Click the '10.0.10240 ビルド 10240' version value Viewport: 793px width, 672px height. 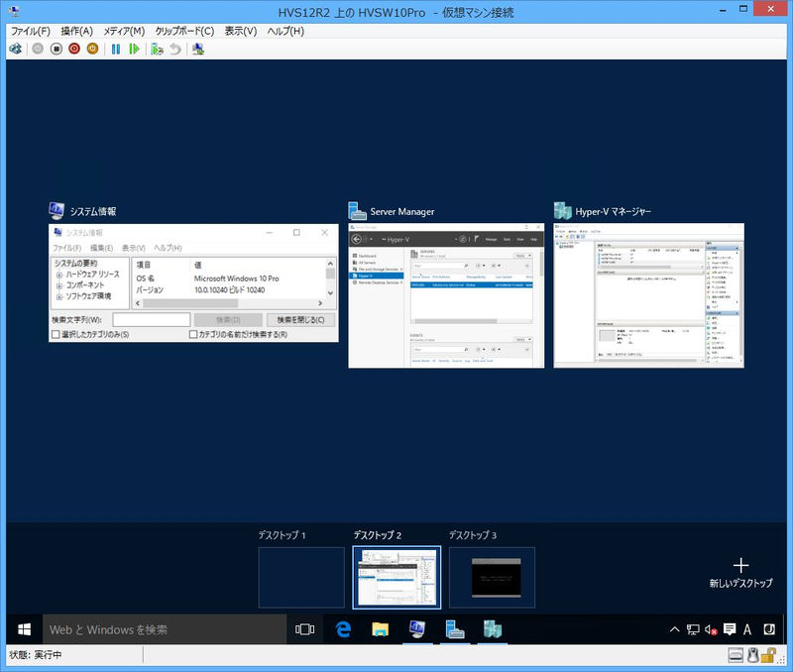pos(230,289)
